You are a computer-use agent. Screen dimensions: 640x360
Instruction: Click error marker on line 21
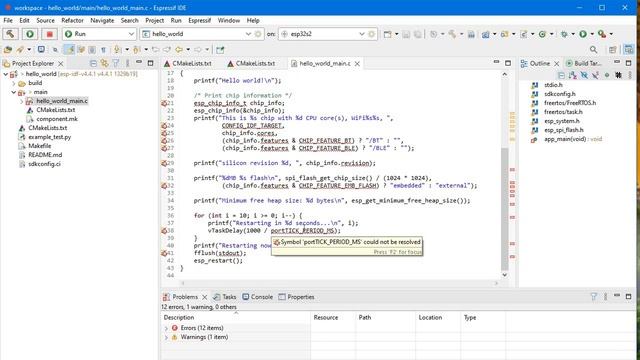(164, 103)
